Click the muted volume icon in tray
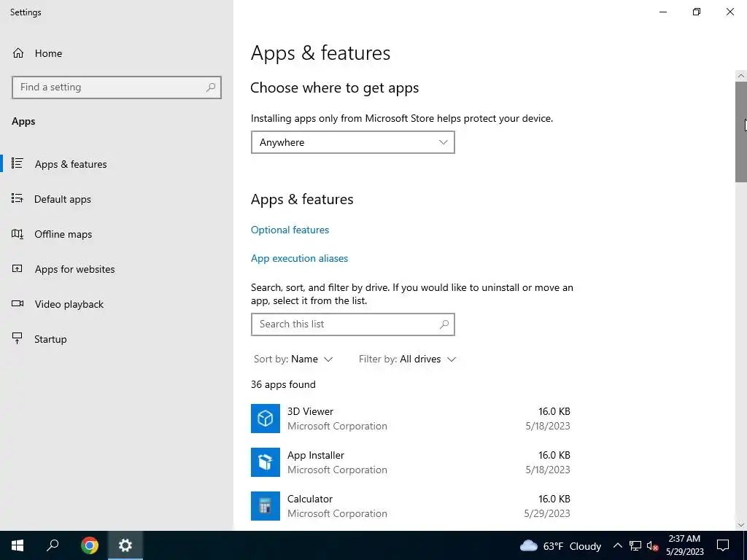747x560 pixels. pos(653,545)
